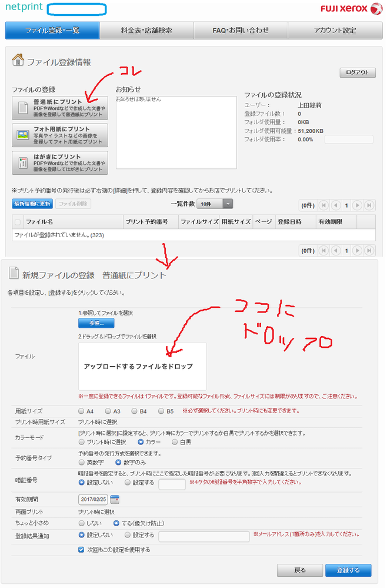Select ちょっと小さめ しない radio

click(x=81, y=523)
